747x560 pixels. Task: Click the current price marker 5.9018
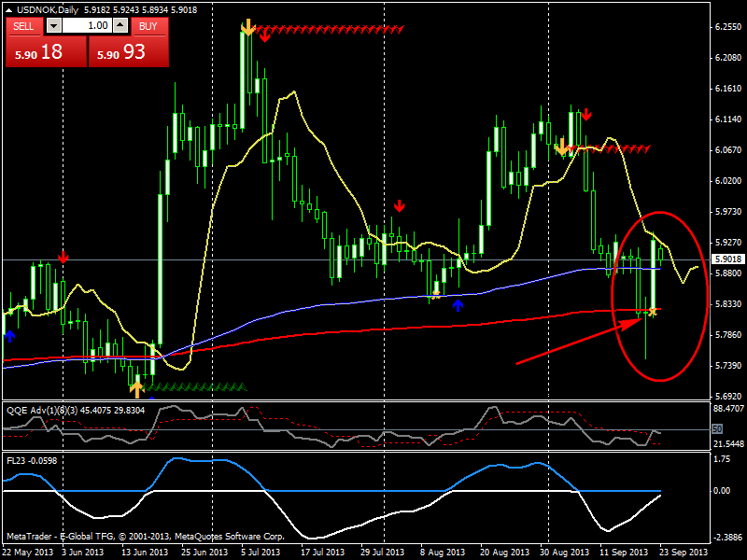click(x=728, y=259)
